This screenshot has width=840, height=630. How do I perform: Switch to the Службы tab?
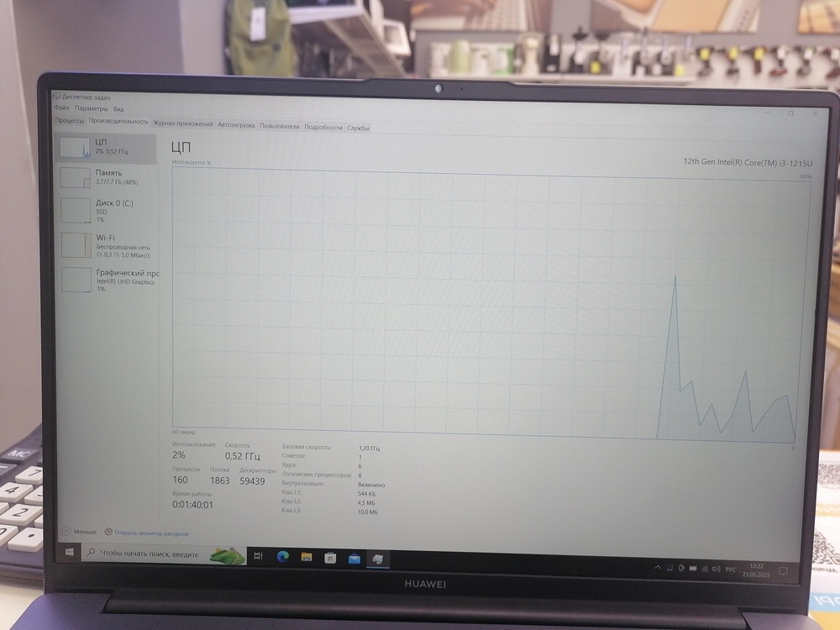(x=358, y=128)
